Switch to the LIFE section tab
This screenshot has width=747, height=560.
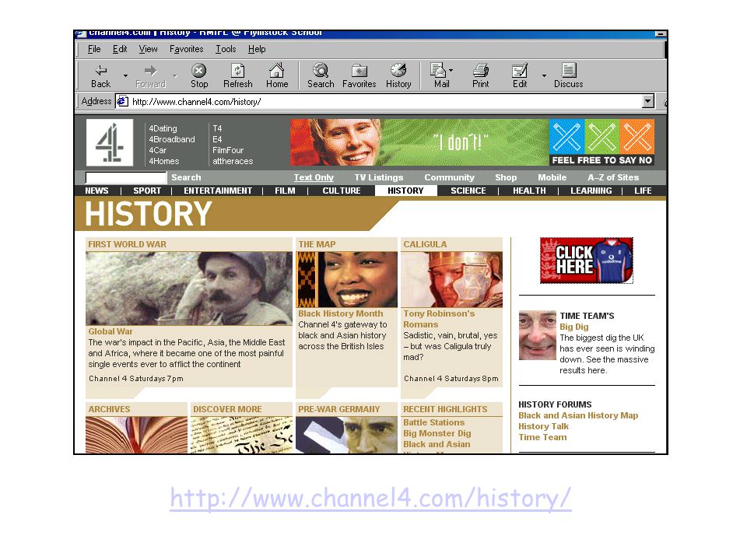(643, 191)
